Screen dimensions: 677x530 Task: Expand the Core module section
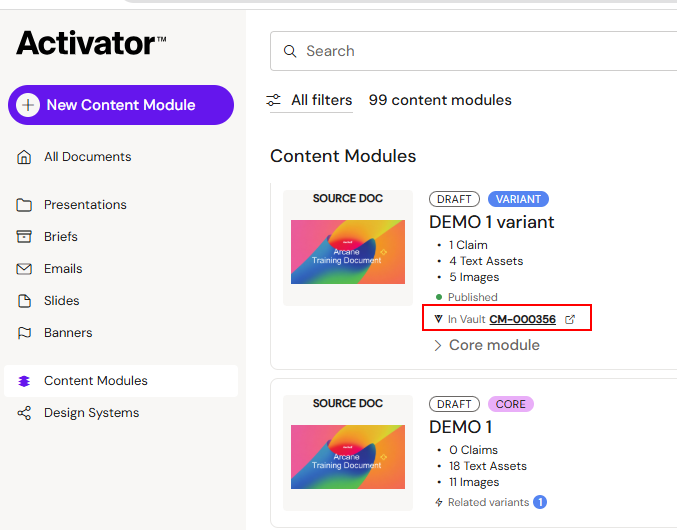pyautogui.click(x=487, y=345)
